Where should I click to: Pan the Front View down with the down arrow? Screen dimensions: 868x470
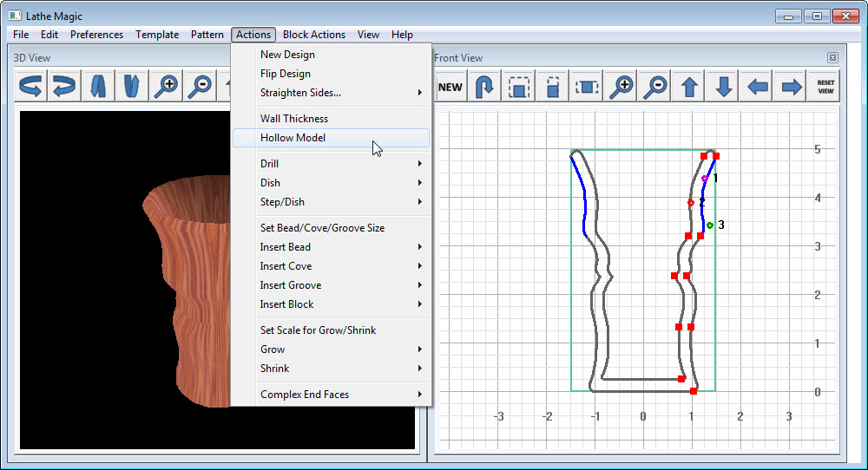click(x=724, y=87)
